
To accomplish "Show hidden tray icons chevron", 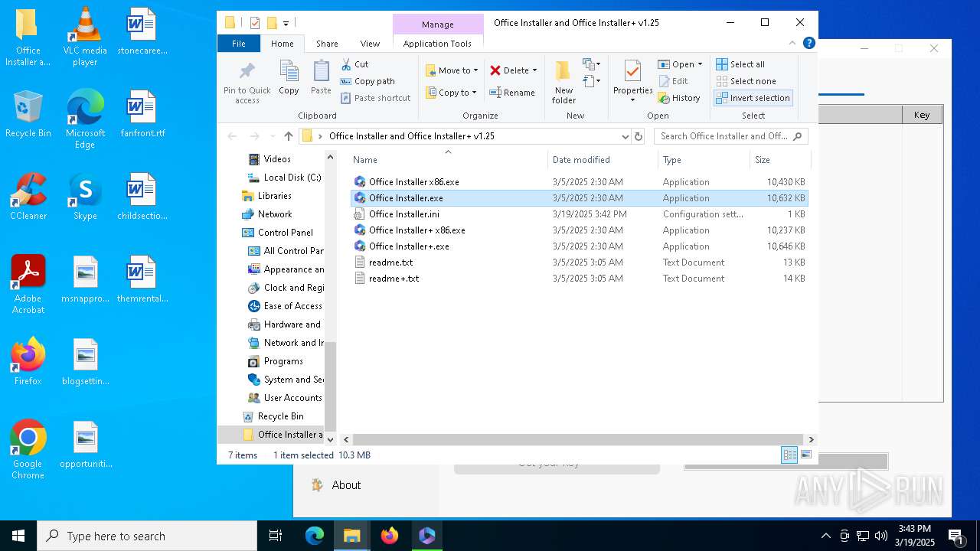I will (825, 536).
